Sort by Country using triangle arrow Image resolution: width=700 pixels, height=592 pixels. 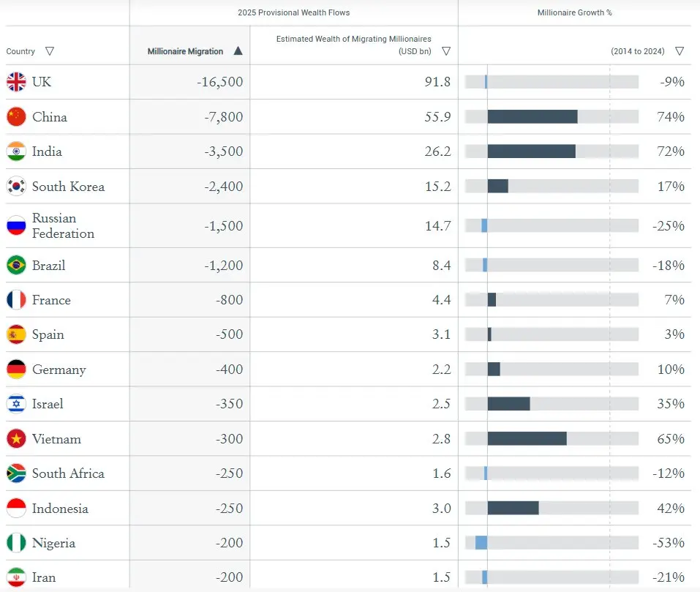[x=50, y=51]
